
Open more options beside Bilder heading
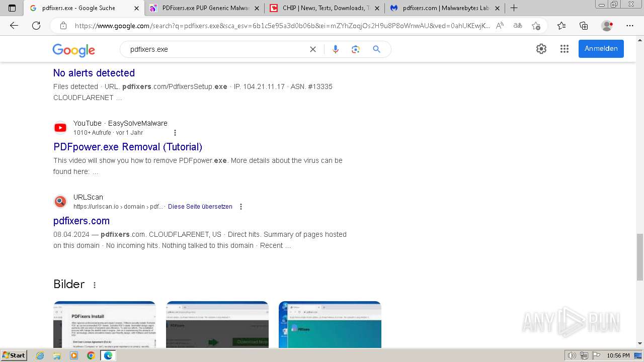(x=94, y=285)
